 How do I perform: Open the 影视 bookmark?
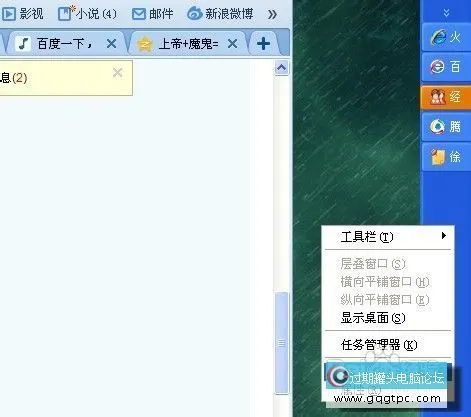[23, 14]
